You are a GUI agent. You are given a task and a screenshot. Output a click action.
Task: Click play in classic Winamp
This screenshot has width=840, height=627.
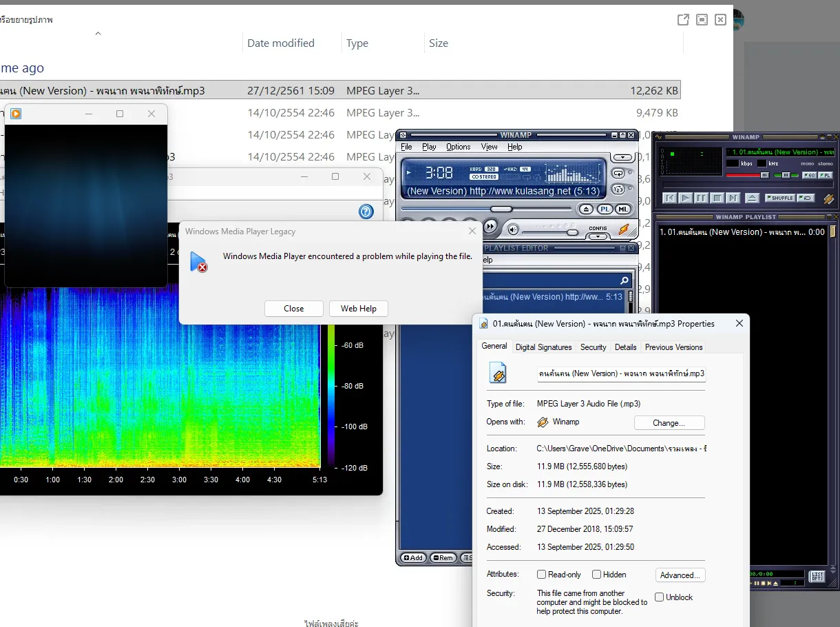tap(686, 198)
